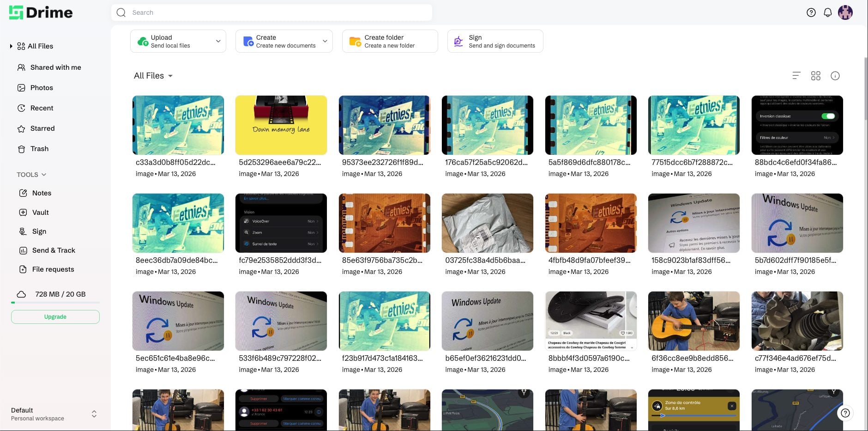The image size is (868, 431).
Task: Open the help question mark icon in header
Action: click(811, 12)
